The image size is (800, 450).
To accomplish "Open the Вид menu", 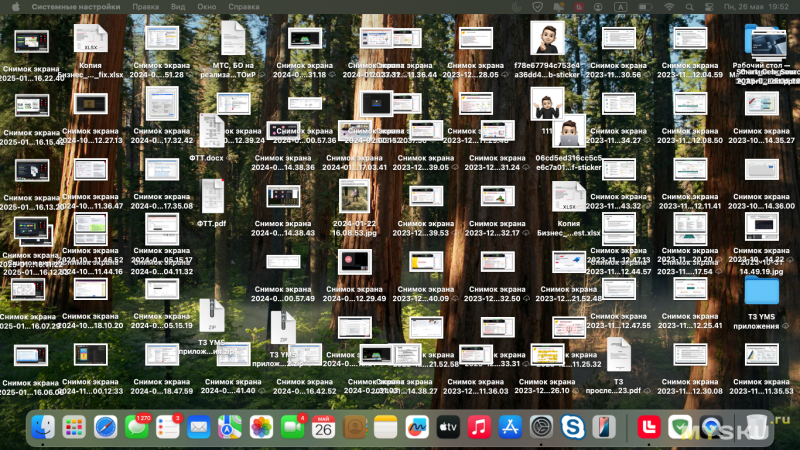I will click(178, 7).
